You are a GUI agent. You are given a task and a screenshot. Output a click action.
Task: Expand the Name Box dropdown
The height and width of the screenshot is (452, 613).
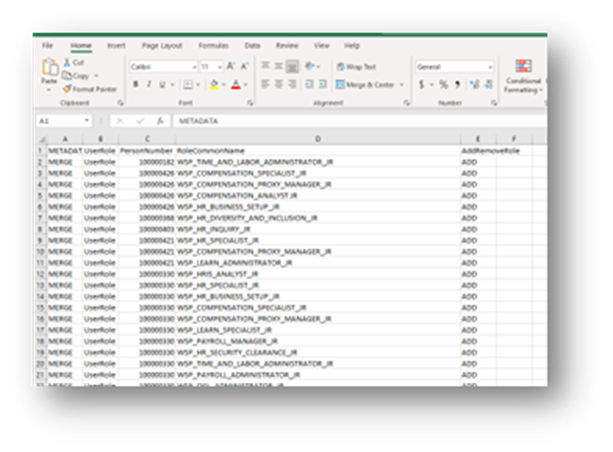(x=86, y=120)
